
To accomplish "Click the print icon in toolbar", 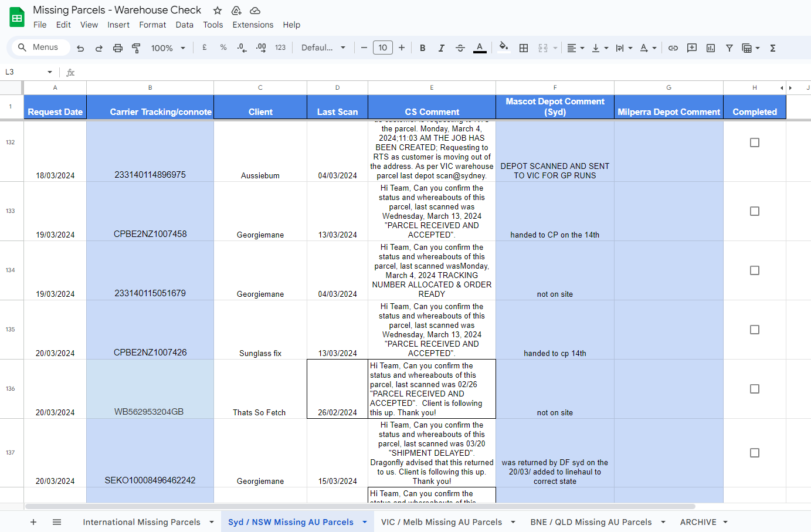I will click(118, 48).
